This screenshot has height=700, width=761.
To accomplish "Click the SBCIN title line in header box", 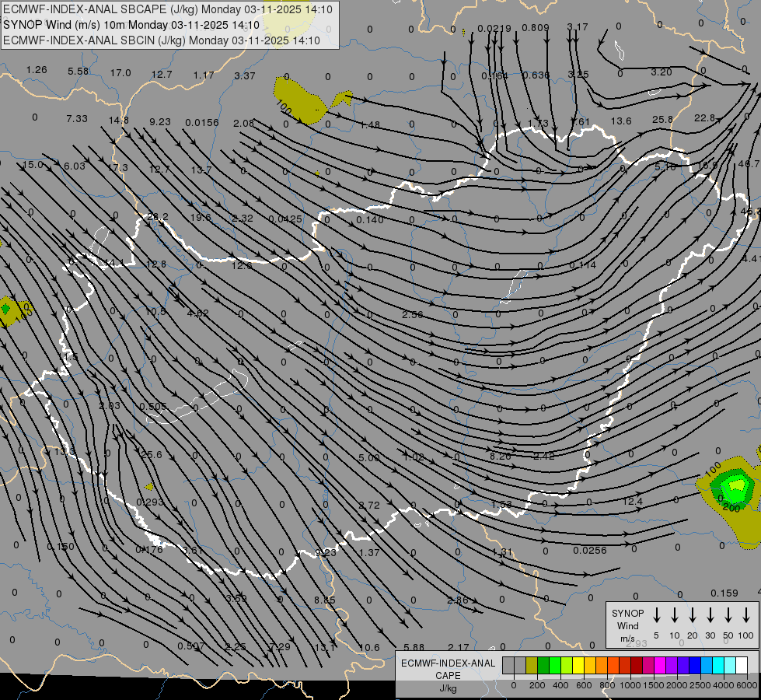I will [x=162, y=40].
